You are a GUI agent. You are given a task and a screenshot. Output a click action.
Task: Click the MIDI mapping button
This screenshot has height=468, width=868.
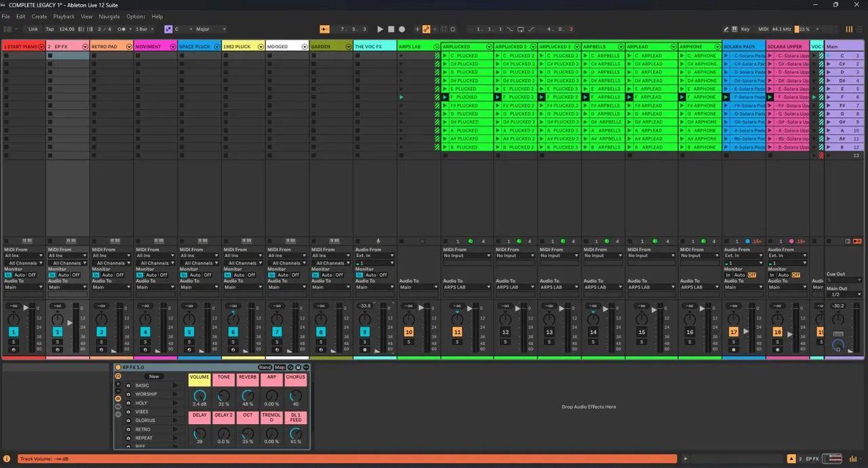[763, 29]
